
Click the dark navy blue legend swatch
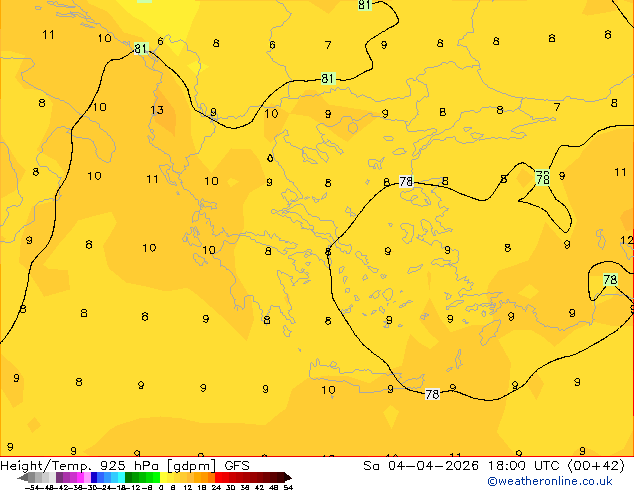pos(94,477)
